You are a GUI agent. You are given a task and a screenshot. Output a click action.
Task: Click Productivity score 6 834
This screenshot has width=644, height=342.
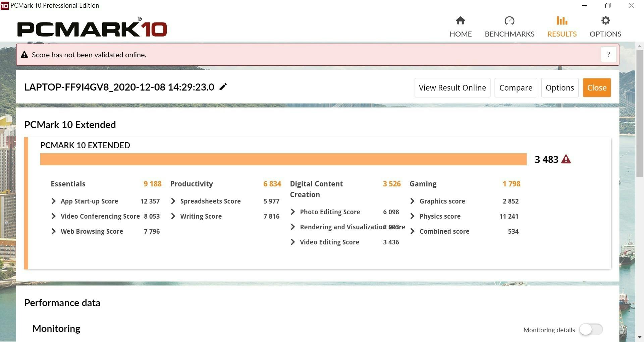click(x=272, y=184)
